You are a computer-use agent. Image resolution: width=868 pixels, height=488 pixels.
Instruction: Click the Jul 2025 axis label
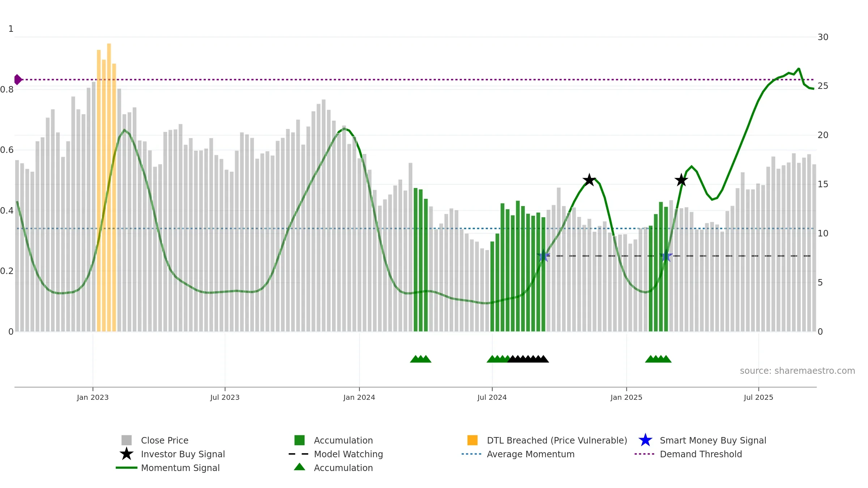pos(758,398)
